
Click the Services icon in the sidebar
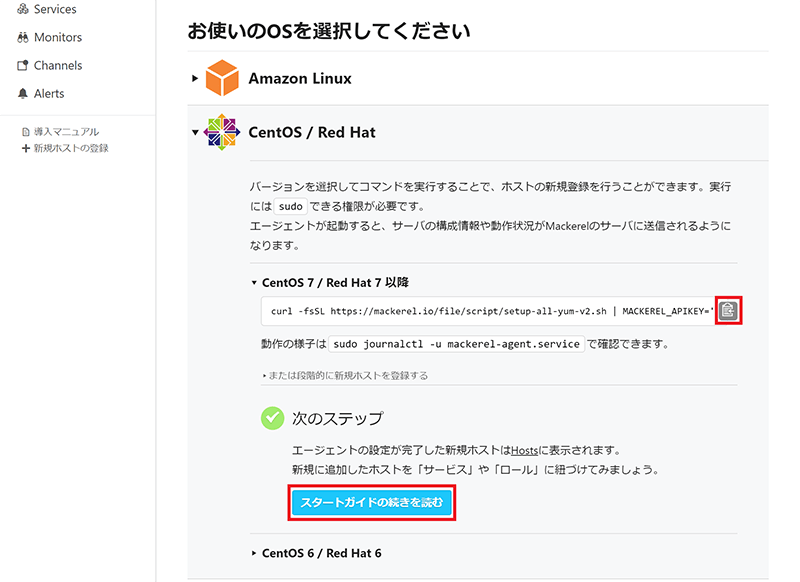[x=23, y=9]
